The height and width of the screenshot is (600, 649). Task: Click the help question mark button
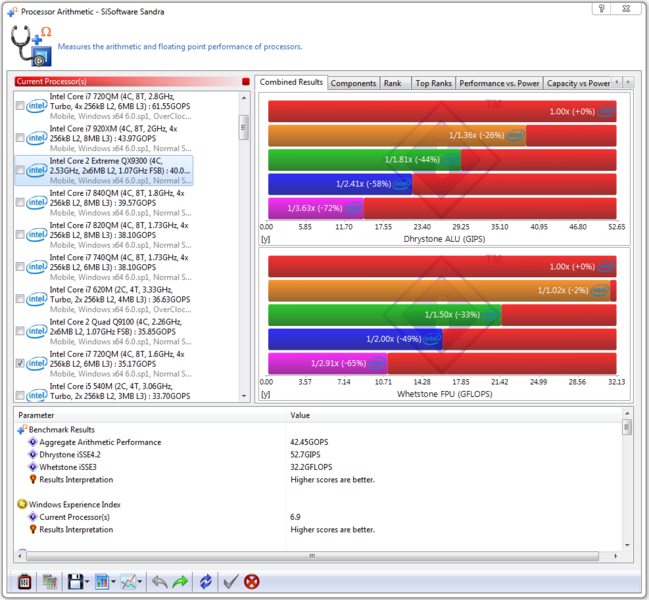[x=602, y=8]
